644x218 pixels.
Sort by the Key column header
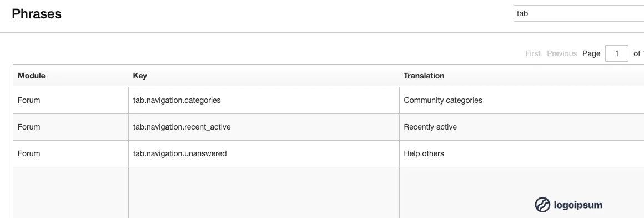[x=140, y=76]
